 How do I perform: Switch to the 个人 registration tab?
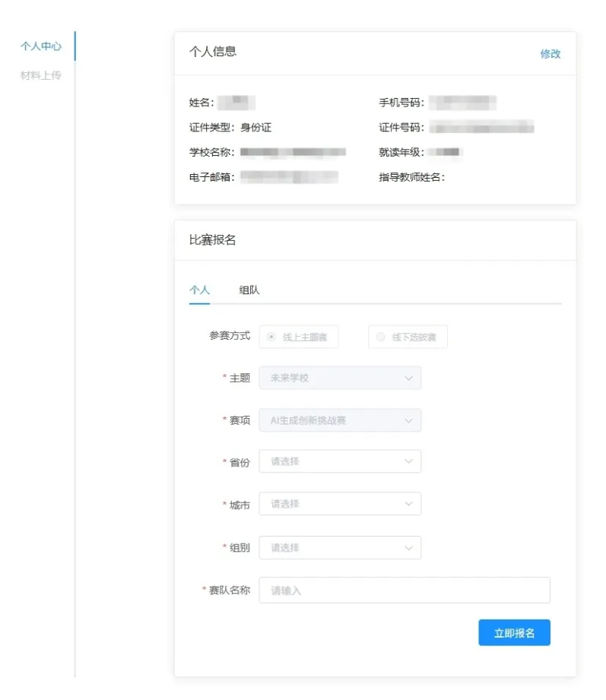pos(199,290)
